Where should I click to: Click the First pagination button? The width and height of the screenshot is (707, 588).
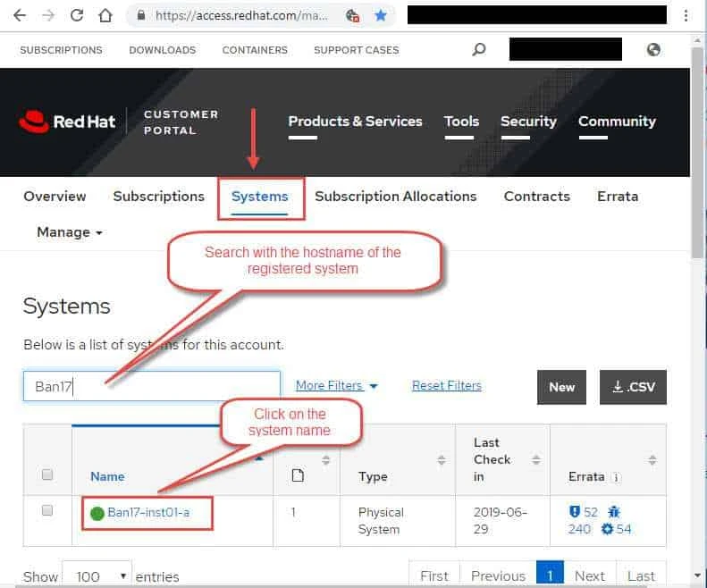[433, 575]
